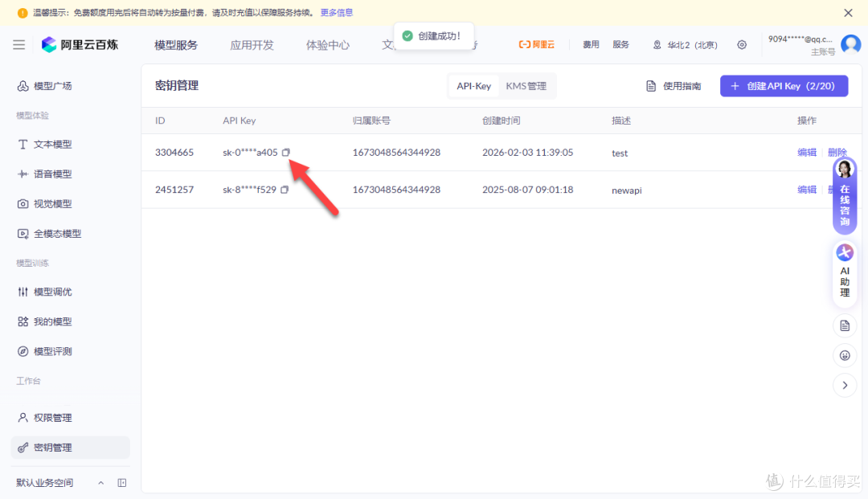Switch to the 应用开发 top tab
This screenshot has height=499, width=868.
coord(252,45)
